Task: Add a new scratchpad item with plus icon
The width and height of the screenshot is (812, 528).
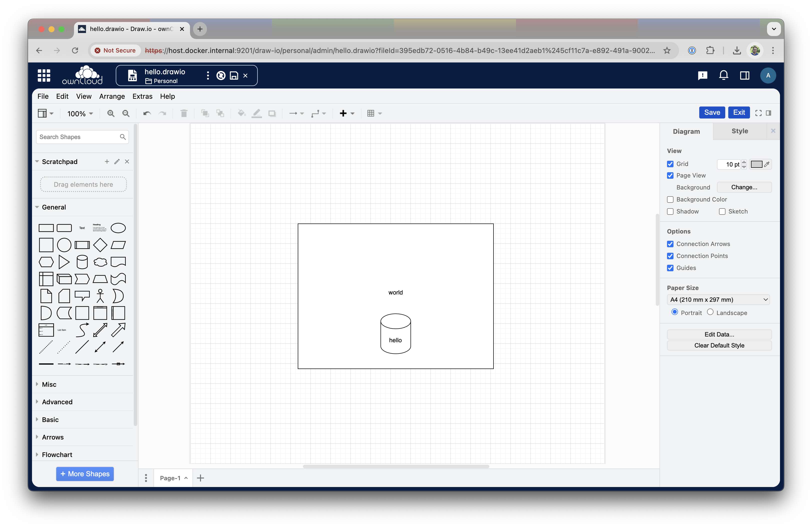Action: pos(107,162)
